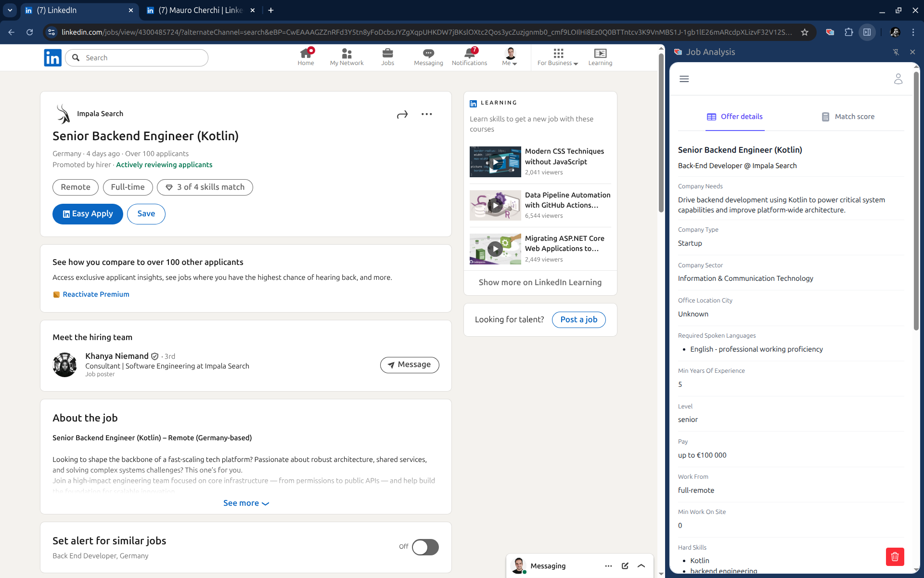The image size is (924, 578).
Task: Click the Easy Apply button
Action: [x=88, y=214]
